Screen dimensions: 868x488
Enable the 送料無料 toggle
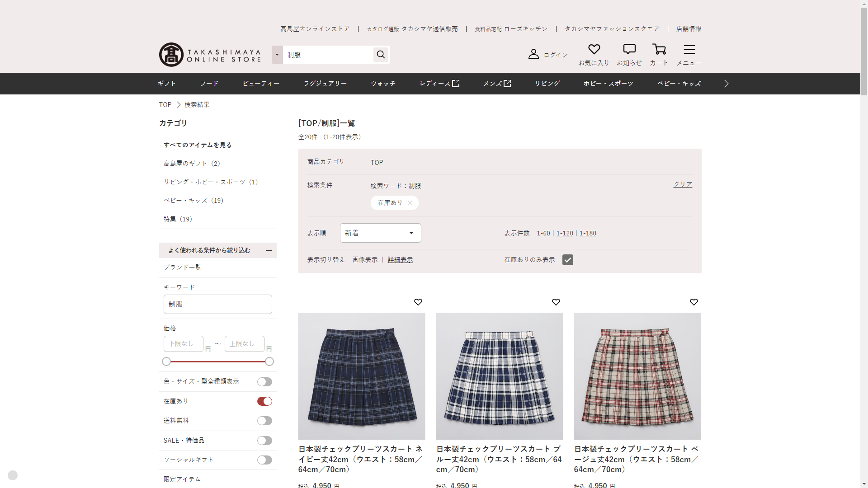point(264,421)
